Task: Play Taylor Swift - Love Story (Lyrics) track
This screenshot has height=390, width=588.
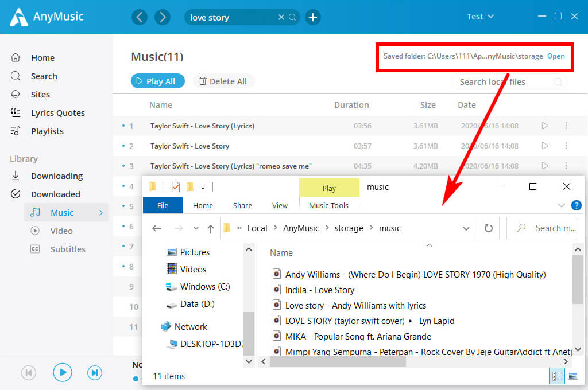Action: tap(545, 126)
